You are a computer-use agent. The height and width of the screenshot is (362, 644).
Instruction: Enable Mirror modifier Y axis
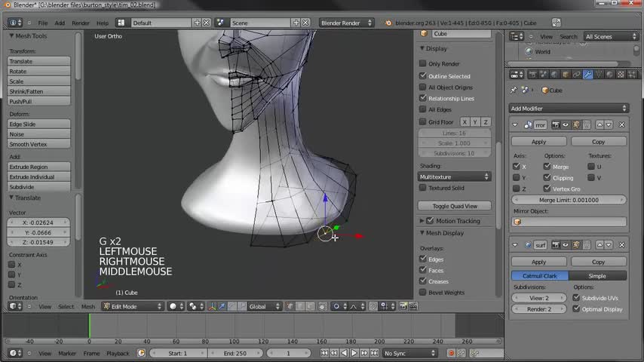[517, 177]
